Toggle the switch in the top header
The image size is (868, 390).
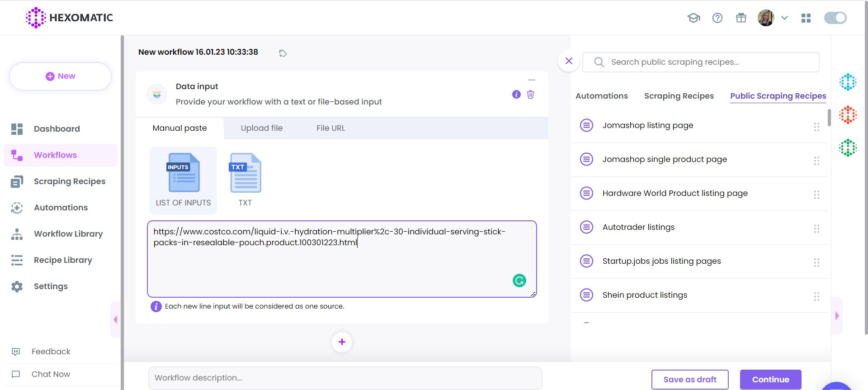(x=835, y=18)
